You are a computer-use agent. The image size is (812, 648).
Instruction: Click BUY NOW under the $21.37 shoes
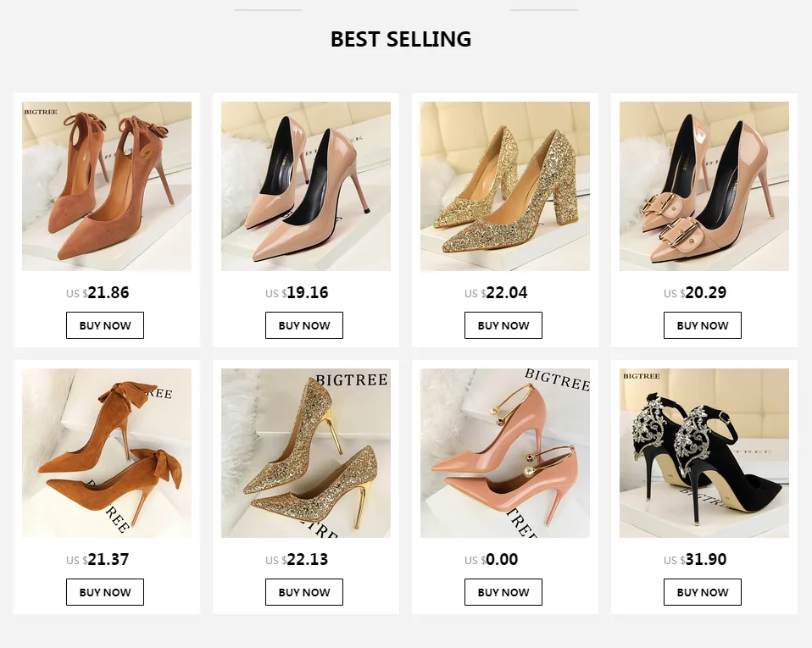coord(105,592)
